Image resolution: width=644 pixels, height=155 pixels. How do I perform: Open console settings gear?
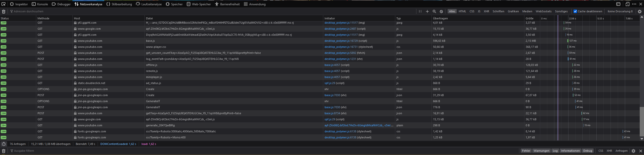(633, 151)
